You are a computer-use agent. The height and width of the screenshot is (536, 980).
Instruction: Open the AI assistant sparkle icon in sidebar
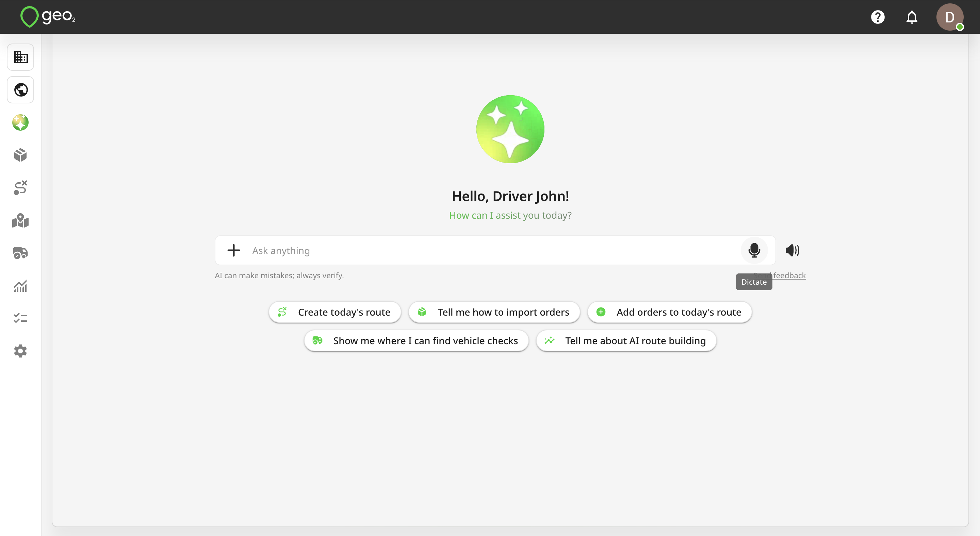coord(20,123)
